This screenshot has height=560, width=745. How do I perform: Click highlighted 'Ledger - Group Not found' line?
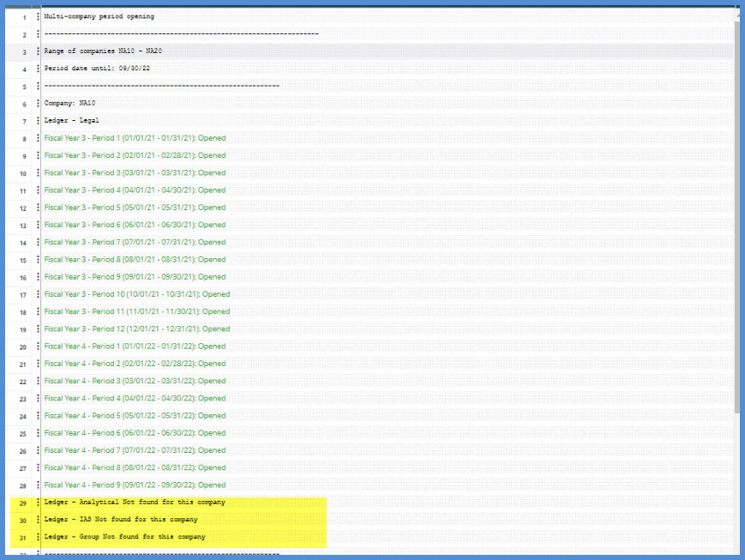tap(125, 537)
